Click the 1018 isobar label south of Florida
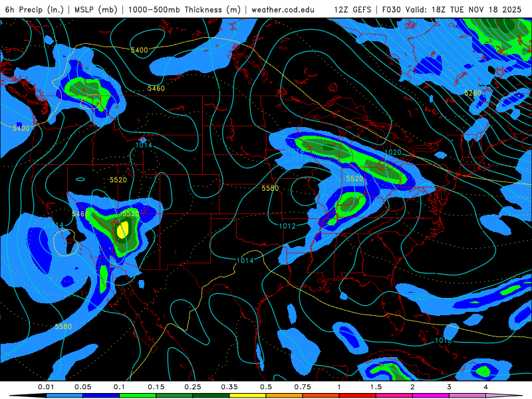 pos(443,340)
